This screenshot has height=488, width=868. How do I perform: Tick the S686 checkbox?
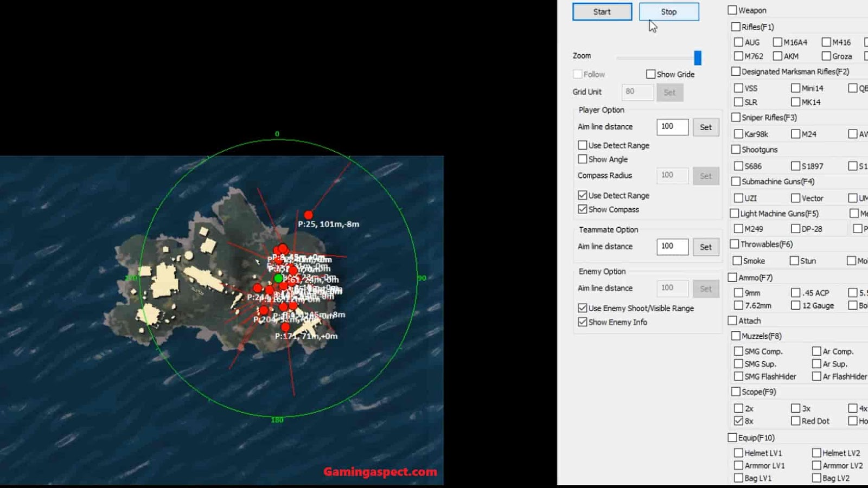[x=738, y=166]
